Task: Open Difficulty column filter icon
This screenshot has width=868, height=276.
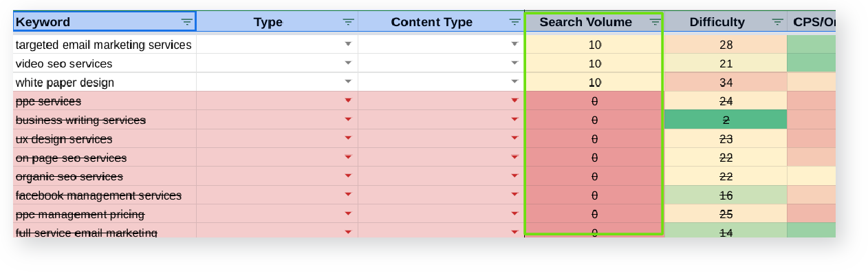Action: click(x=777, y=22)
